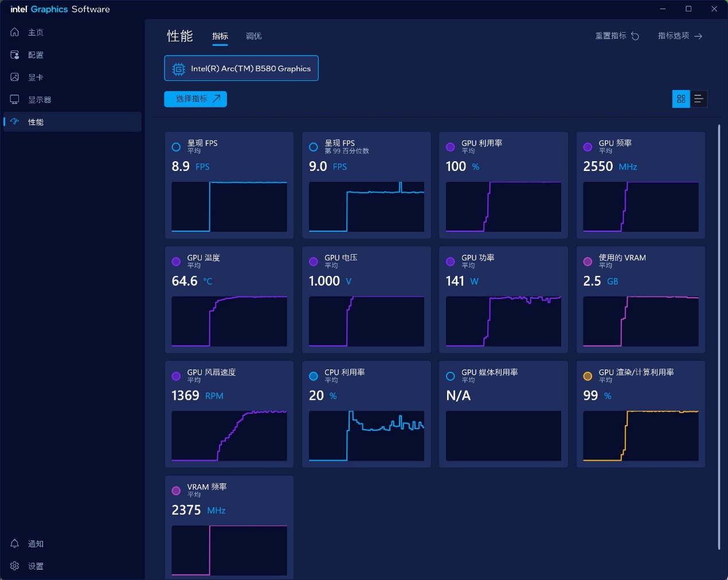
Task: Click the 1369 RPM fan speed value
Action: [x=198, y=396]
